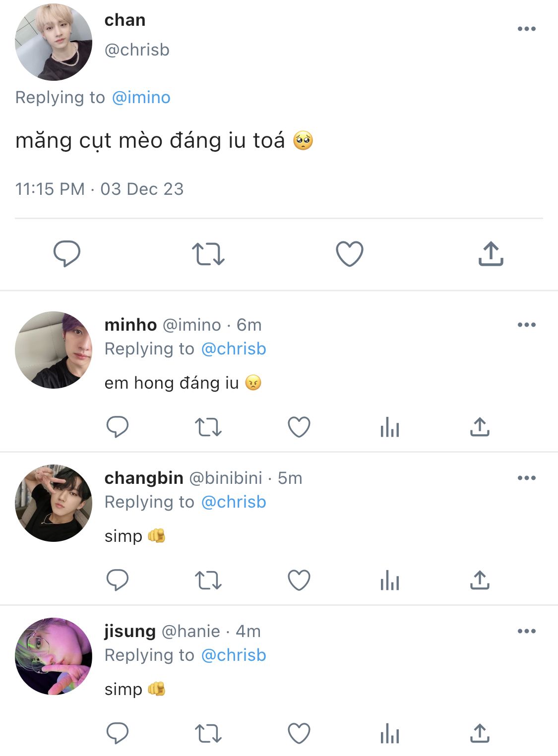This screenshot has width=558, height=756.
Task: Reply to jisung's tweet
Action: tap(118, 733)
